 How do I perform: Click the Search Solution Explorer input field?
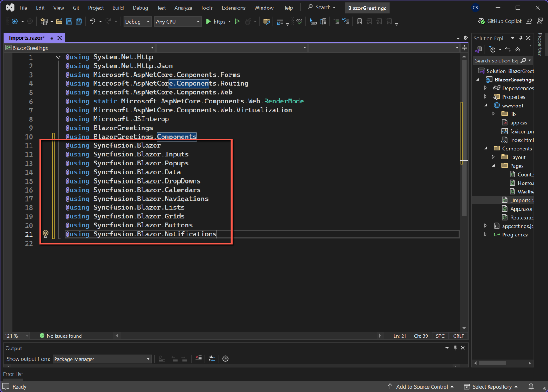point(495,61)
